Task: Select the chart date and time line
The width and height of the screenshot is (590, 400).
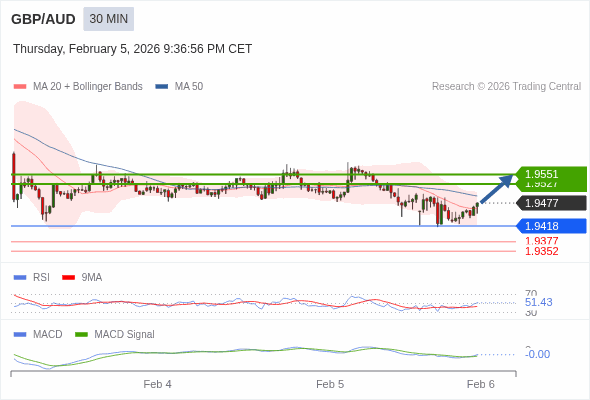Action: click(x=132, y=49)
